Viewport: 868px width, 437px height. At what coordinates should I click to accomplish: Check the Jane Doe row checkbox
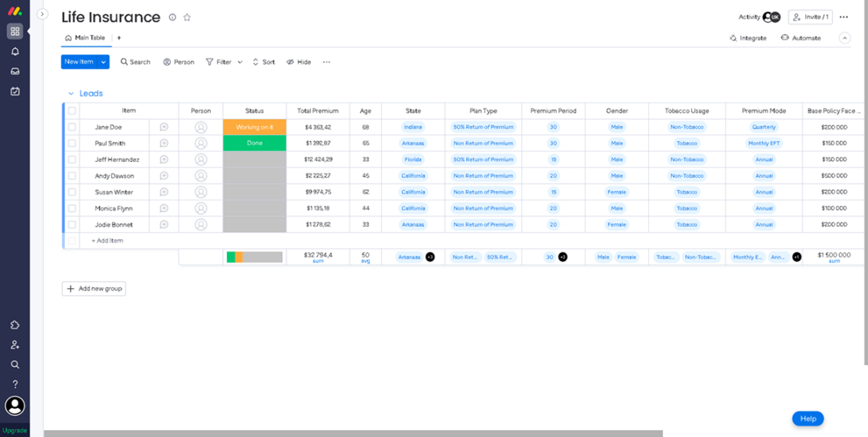pyautogui.click(x=72, y=127)
